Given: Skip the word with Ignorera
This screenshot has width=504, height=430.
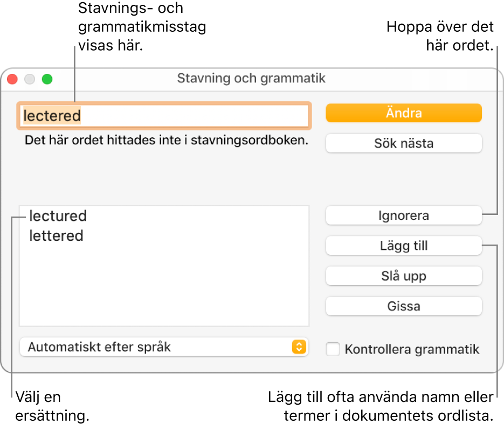Looking at the screenshot, I should [x=403, y=216].
